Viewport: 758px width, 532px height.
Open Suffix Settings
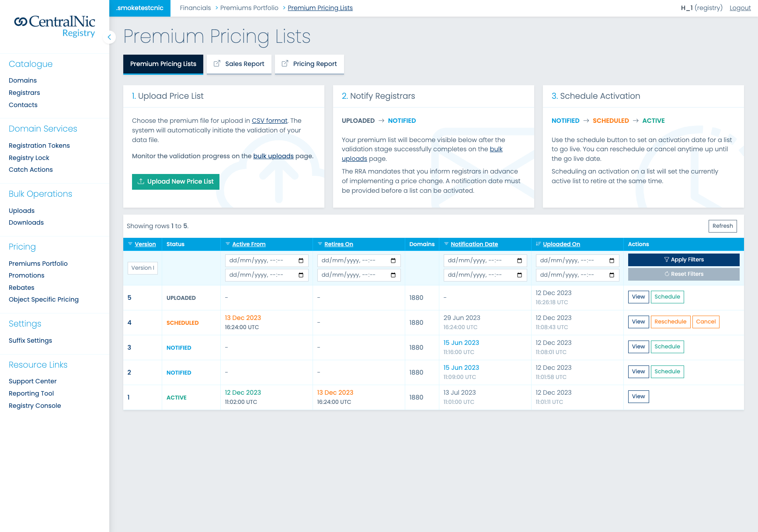click(x=30, y=341)
